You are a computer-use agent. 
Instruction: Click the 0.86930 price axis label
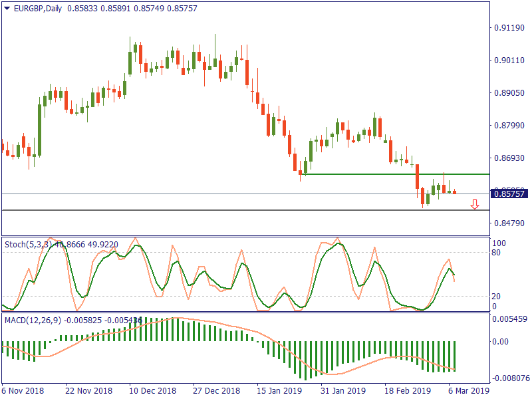pyautogui.click(x=509, y=158)
